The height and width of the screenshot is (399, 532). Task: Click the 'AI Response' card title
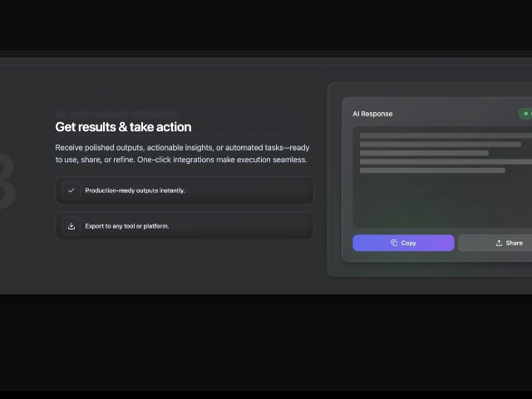pyautogui.click(x=372, y=114)
